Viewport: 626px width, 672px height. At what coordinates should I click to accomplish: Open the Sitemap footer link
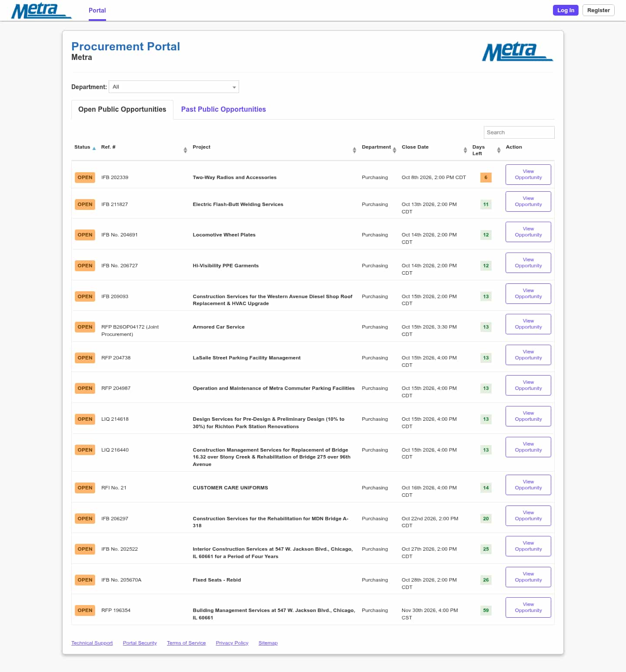(268, 643)
